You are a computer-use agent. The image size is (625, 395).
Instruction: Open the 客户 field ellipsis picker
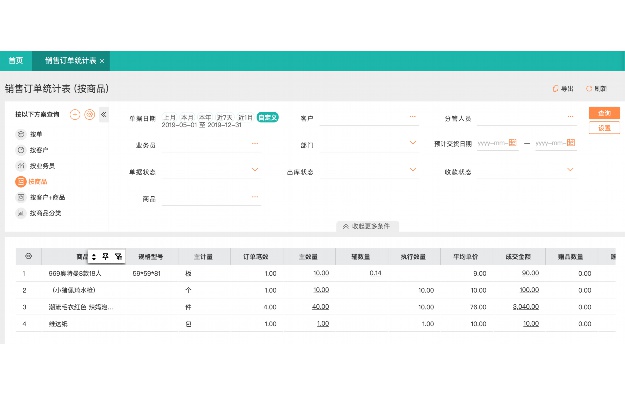tap(413, 117)
